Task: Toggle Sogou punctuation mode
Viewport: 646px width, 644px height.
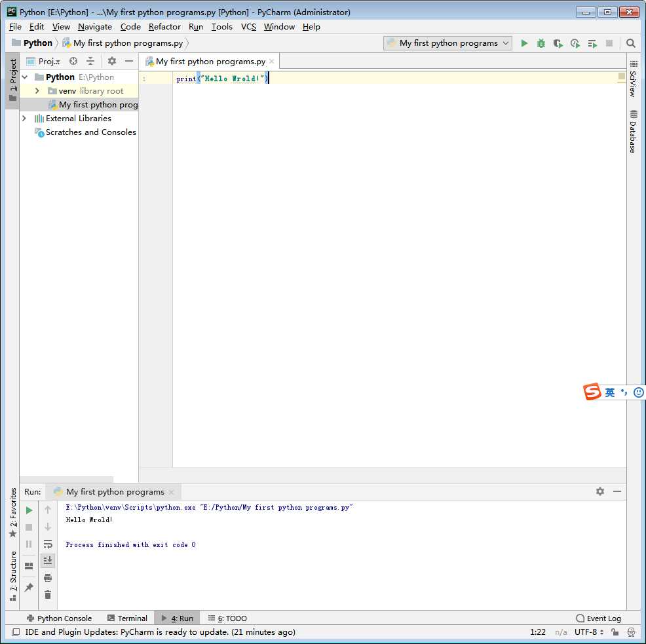Action: [624, 392]
